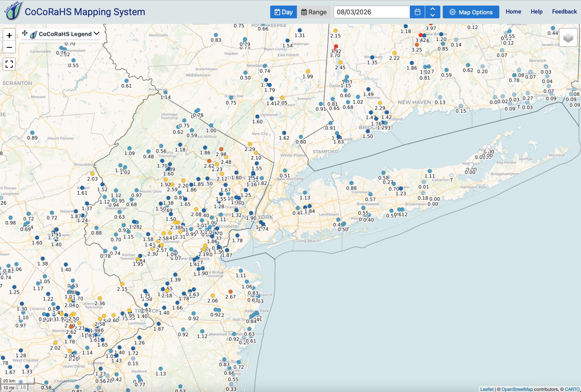Select the 1.13 station near Medford
Screen dimensions: 581x392
[x=161, y=369]
